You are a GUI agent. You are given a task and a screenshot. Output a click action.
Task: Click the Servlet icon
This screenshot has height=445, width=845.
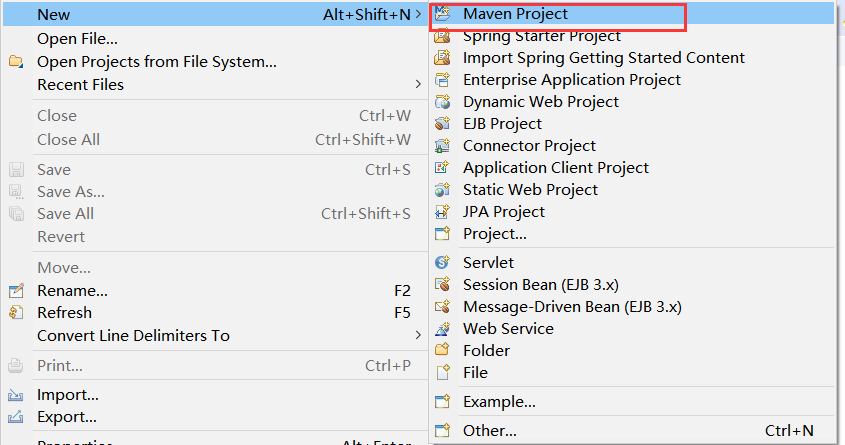pyautogui.click(x=442, y=262)
